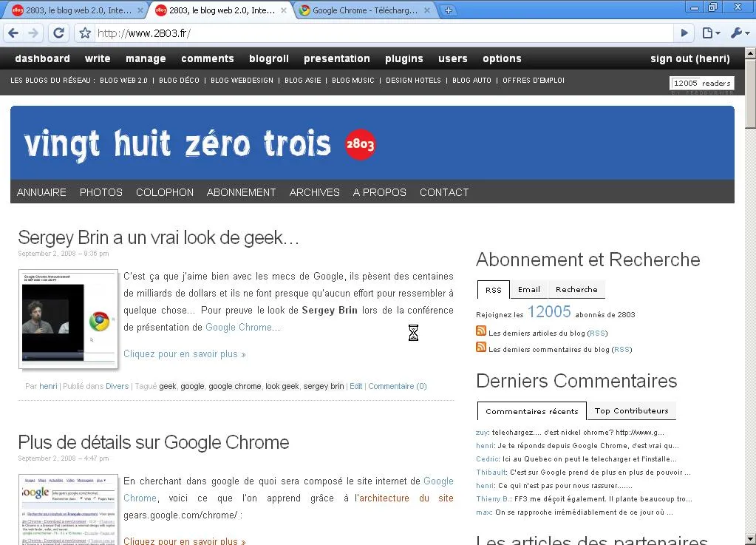Image resolution: width=756 pixels, height=545 pixels.
Task: Open the BLOG DÉCO network link
Action: (x=179, y=80)
